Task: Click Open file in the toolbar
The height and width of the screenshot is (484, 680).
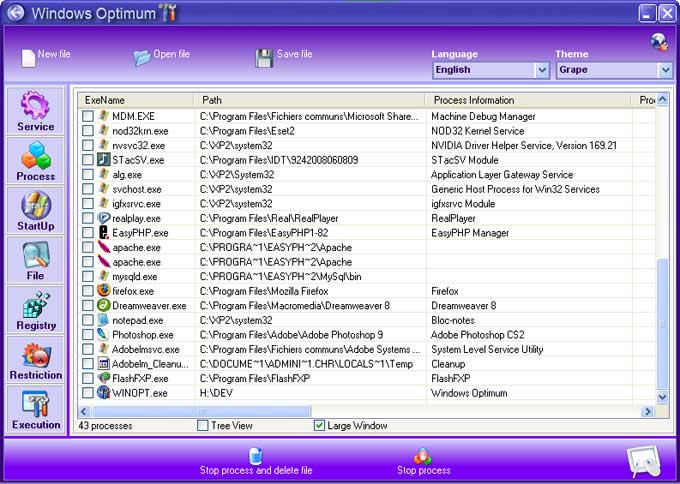Action: coord(161,57)
